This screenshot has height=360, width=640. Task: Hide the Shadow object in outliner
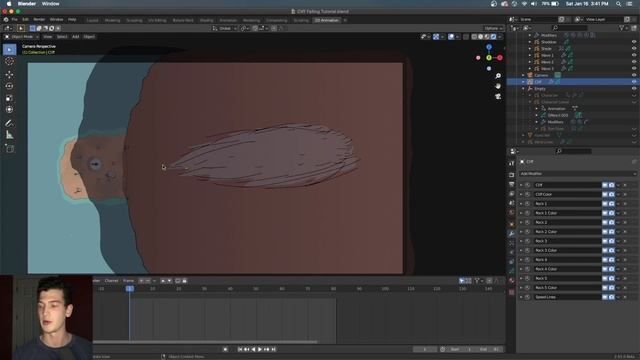click(634, 42)
